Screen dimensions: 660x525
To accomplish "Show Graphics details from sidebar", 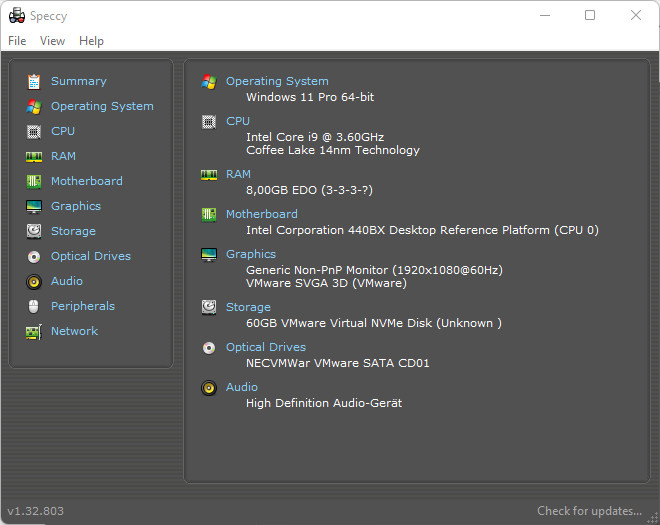I will (76, 206).
